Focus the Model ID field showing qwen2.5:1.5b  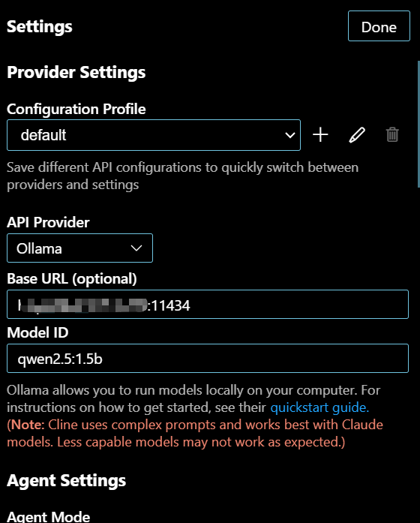tap(208, 358)
